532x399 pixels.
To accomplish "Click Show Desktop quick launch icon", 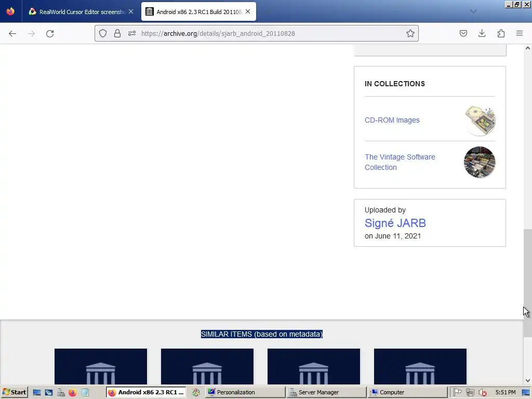I will [x=37, y=393].
